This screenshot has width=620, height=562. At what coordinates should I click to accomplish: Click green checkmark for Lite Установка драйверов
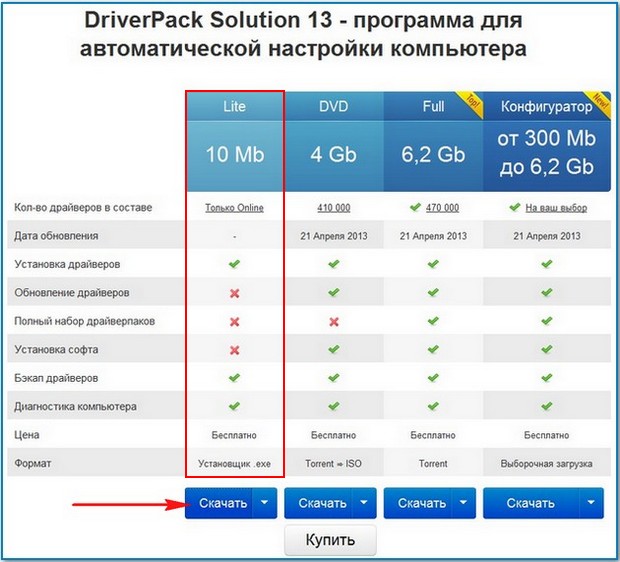coord(234,265)
